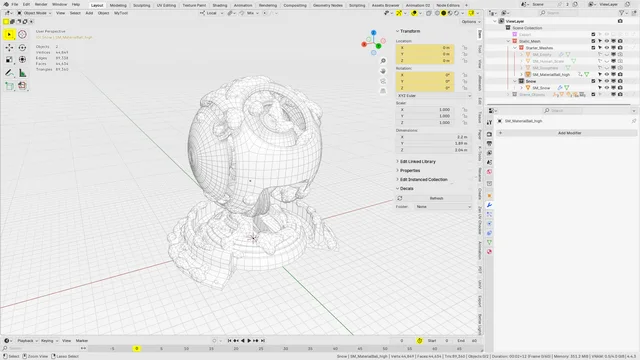Open the Render menu
The width and height of the screenshot is (640, 360).
pos(41,4)
